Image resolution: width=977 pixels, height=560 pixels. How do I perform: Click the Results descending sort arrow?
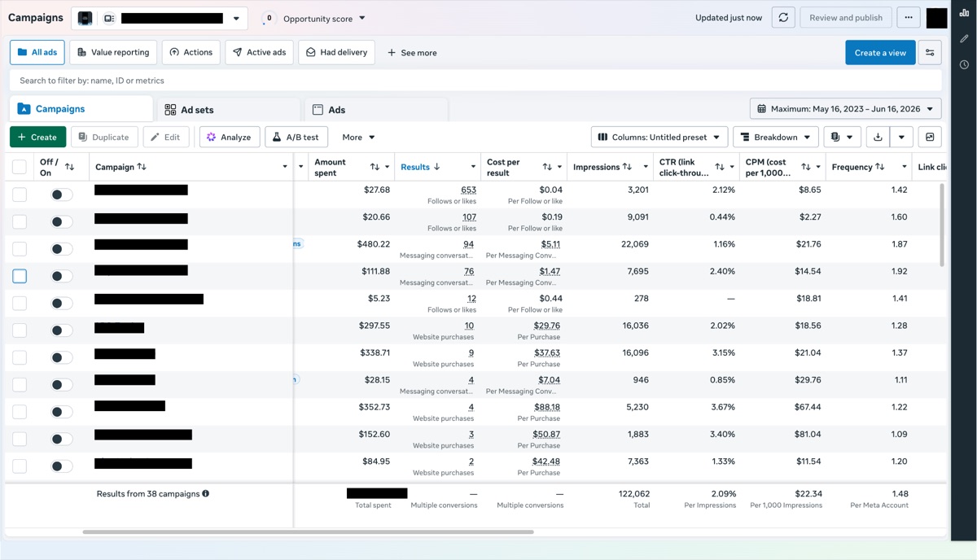coord(437,167)
